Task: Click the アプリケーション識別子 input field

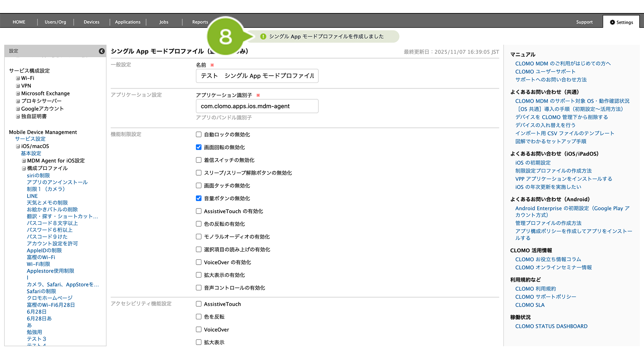Action: click(x=257, y=106)
